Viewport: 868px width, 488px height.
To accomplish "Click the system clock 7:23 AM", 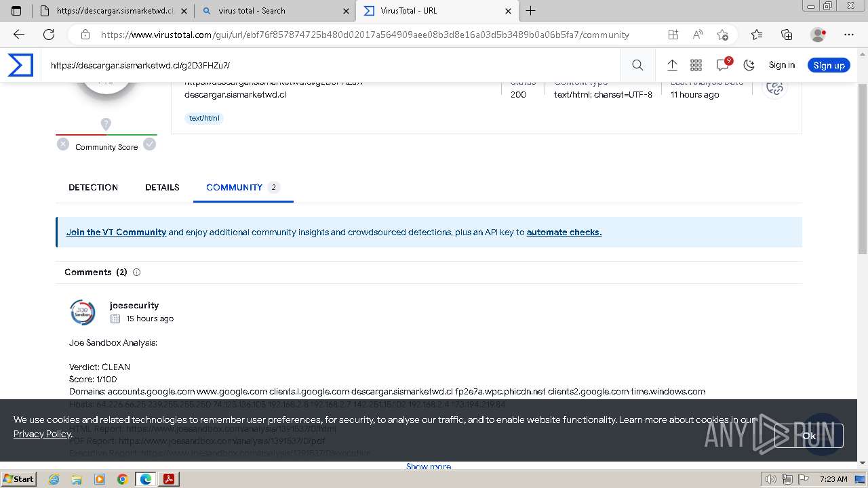I will point(833,479).
